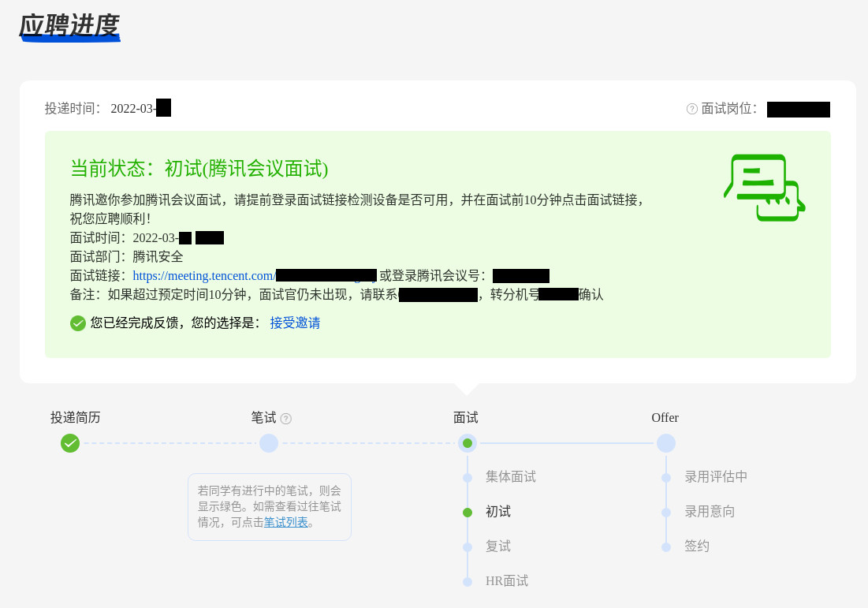Select the 录用评估中 step under Offer

[x=715, y=477]
